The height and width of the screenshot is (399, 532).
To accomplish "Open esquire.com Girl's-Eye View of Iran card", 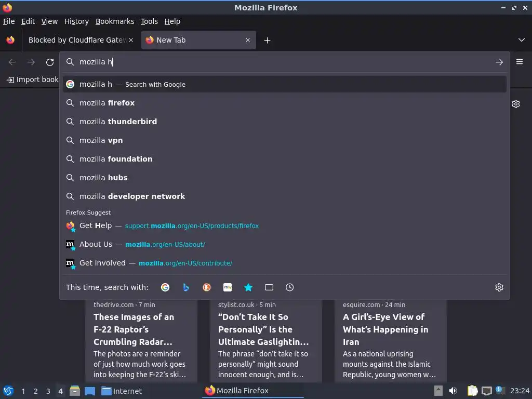I will pyautogui.click(x=391, y=340).
